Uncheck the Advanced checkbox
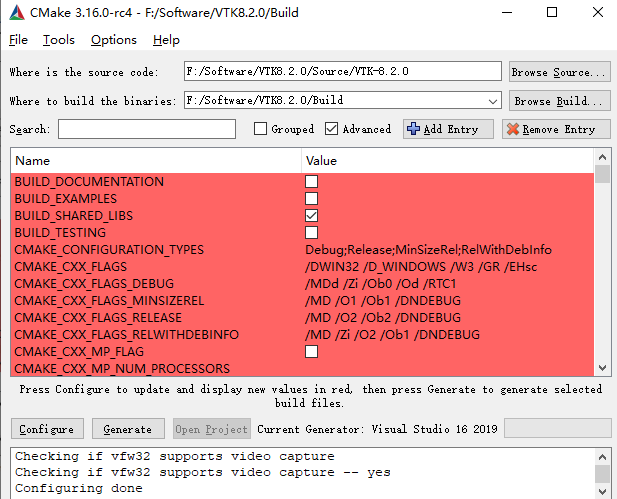 point(331,129)
